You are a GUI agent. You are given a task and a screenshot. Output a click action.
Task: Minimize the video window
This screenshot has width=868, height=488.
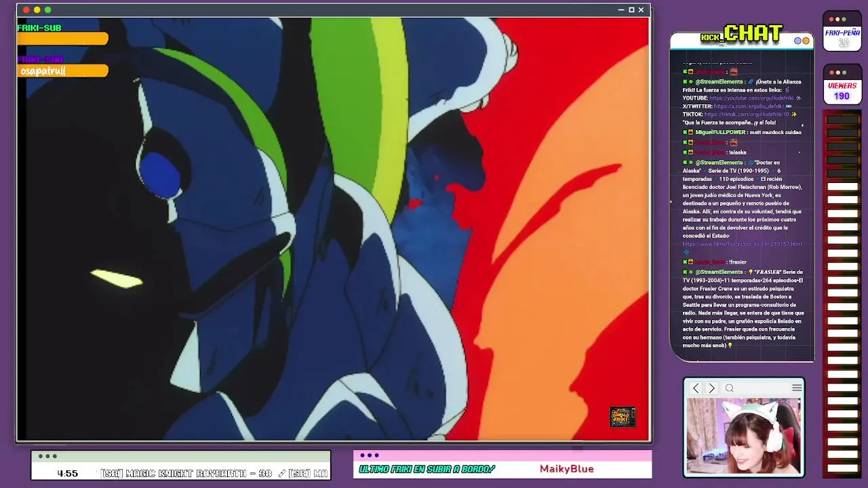[620, 9]
